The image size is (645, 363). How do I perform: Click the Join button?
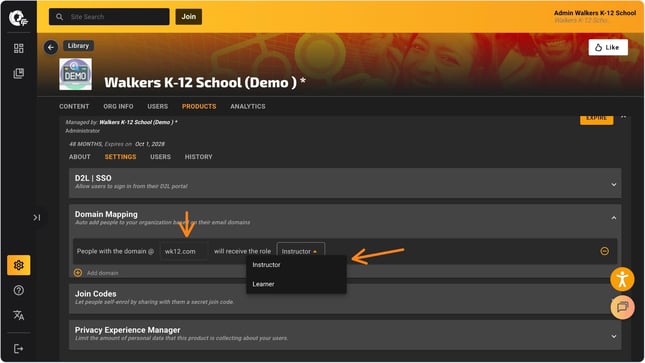coord(189,16)
